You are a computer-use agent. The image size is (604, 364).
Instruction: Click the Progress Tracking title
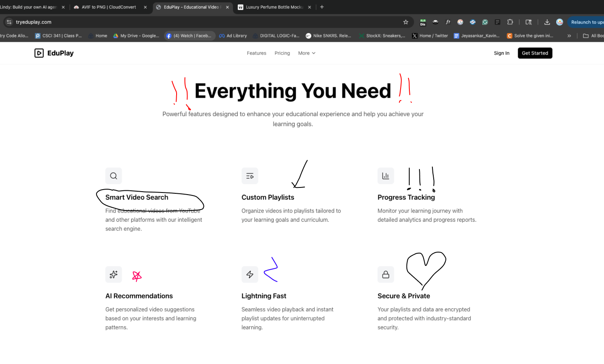pos(406,197)
